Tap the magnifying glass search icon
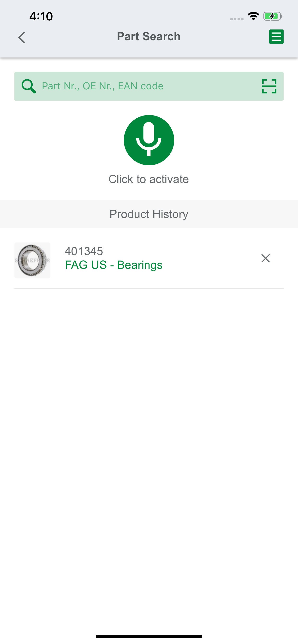Screen dimensions: 298x644 click(29, 86)
